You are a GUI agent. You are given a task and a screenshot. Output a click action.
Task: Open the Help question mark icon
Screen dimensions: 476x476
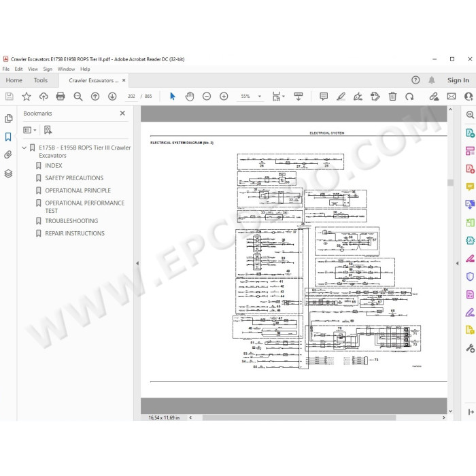(x=415, y=80)
